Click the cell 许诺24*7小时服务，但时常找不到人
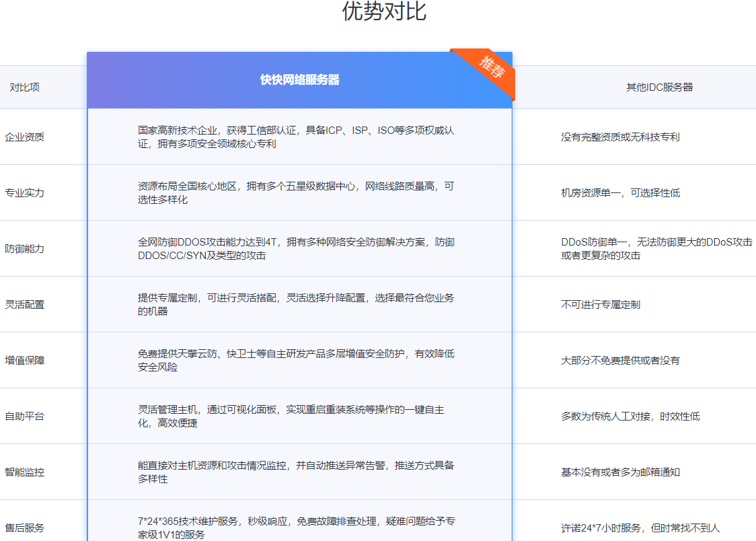The height and width of the screenshot is (541, 756). (640, 528)
